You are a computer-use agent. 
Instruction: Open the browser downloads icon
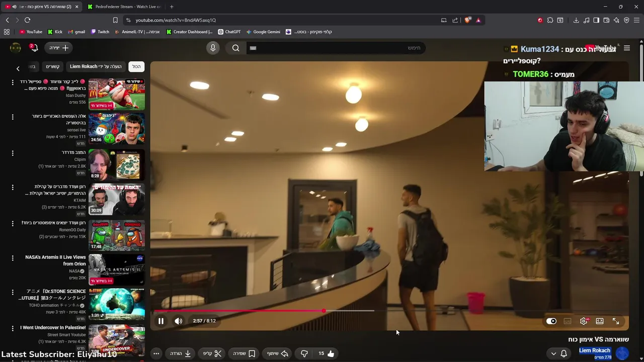576,20
